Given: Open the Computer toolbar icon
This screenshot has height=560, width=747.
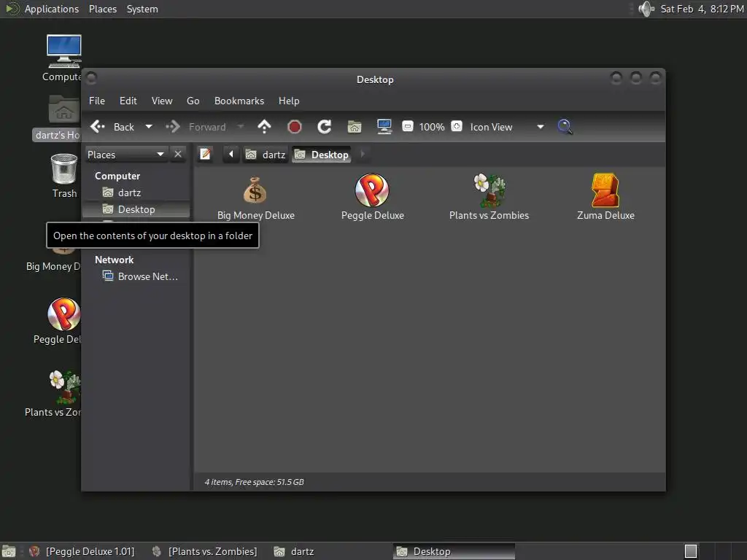Looking at the screenshot, I should (x=384, y=127).
